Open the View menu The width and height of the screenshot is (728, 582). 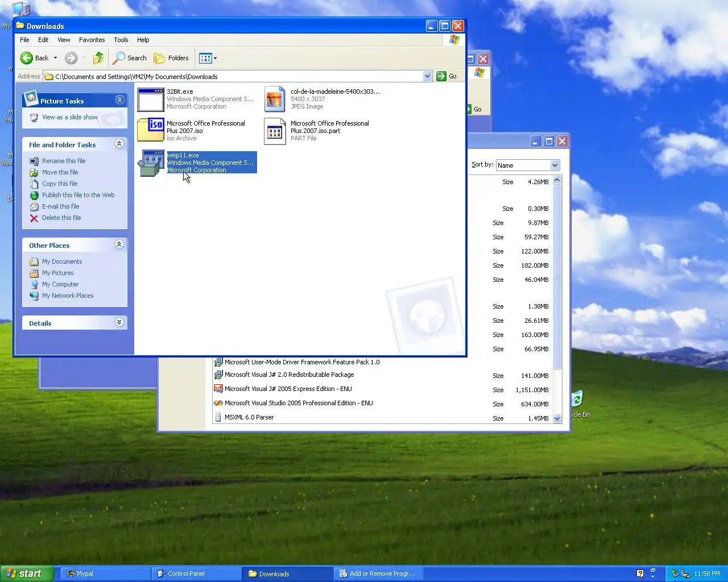coord(64,40)
